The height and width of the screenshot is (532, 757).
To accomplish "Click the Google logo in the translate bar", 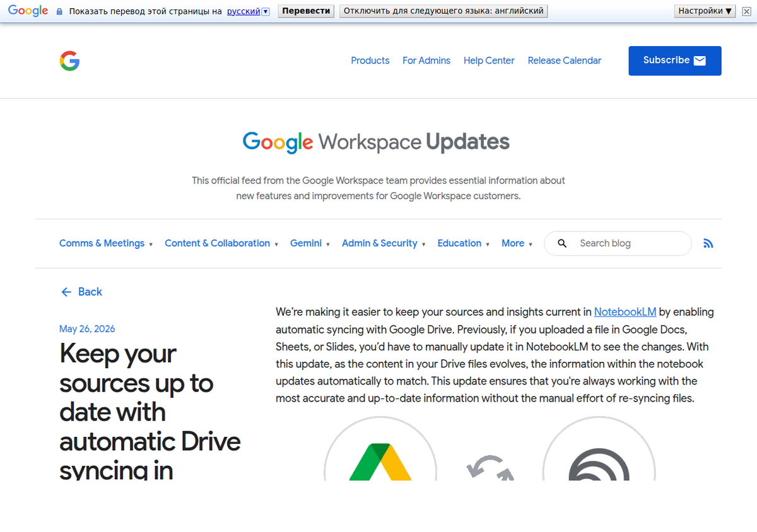I will [28, 11].
